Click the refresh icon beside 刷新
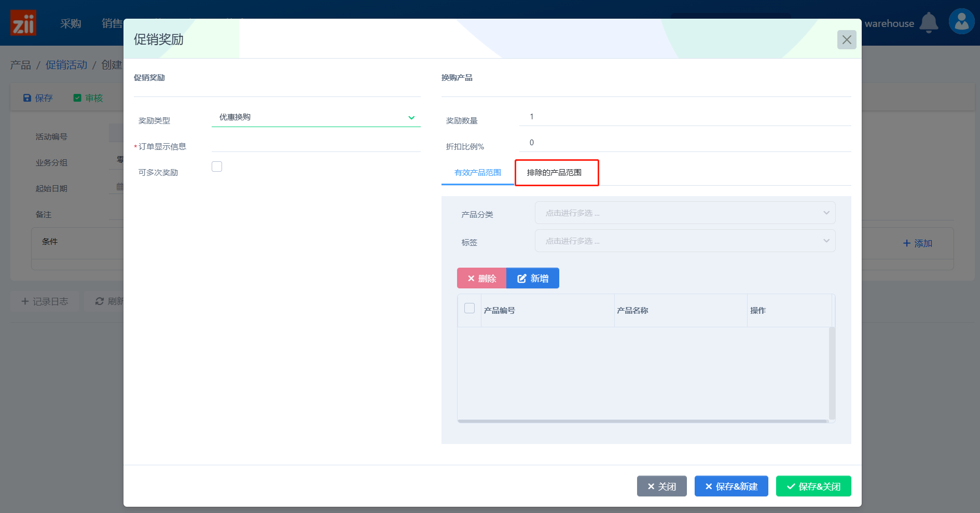Viewport: 980px width, 513px height. click(x=100, y=301)
